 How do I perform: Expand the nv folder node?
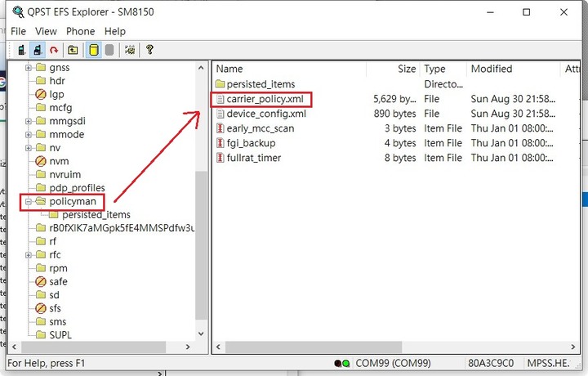click(x=29, y=148)
